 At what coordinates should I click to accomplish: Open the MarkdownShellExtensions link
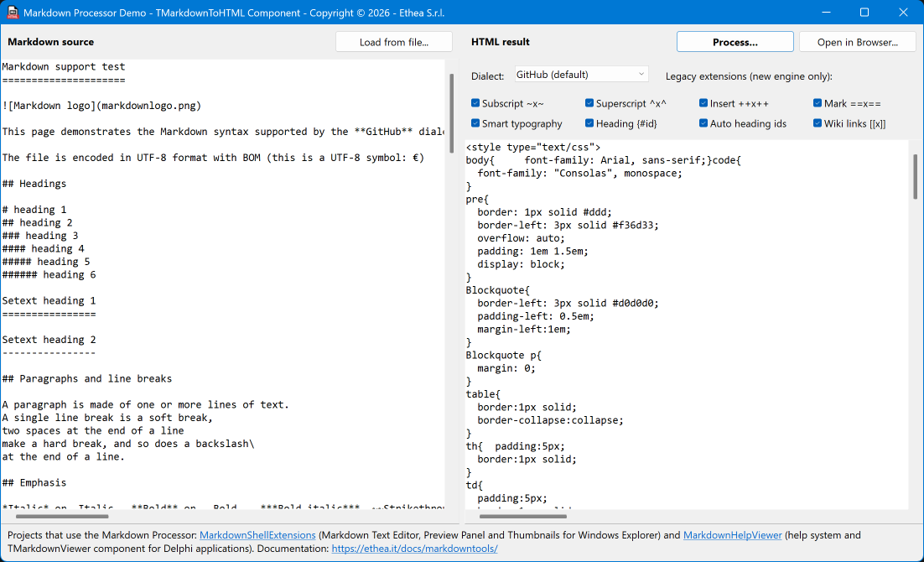point(257,535)
